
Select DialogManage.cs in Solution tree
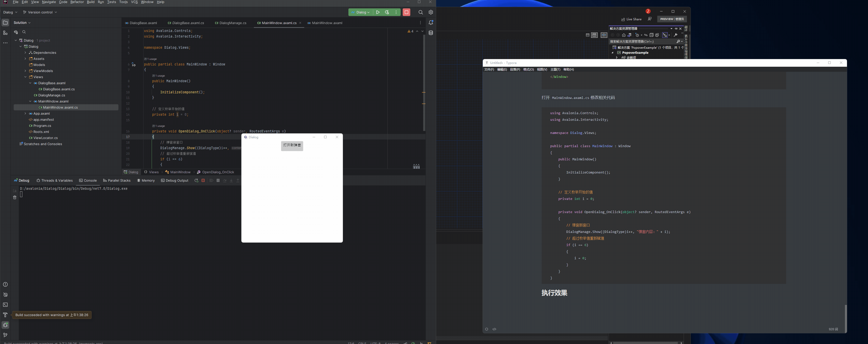pos(49,95)
